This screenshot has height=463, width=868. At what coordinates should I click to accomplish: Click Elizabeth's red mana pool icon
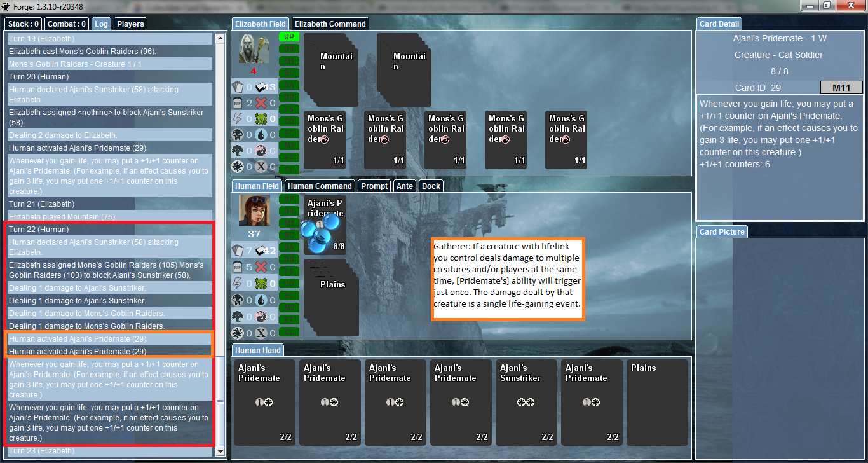[x=261, y=151]
